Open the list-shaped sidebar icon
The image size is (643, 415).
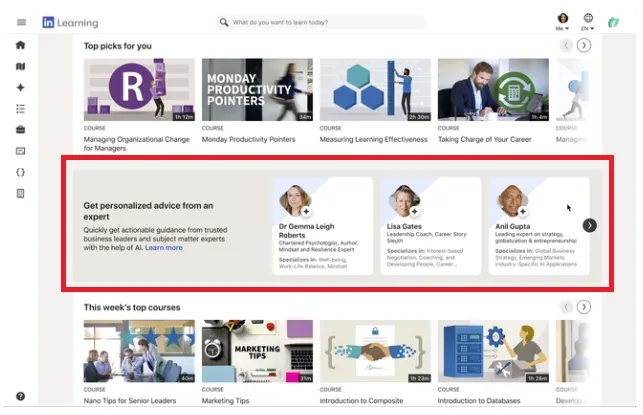click(21, 109)
